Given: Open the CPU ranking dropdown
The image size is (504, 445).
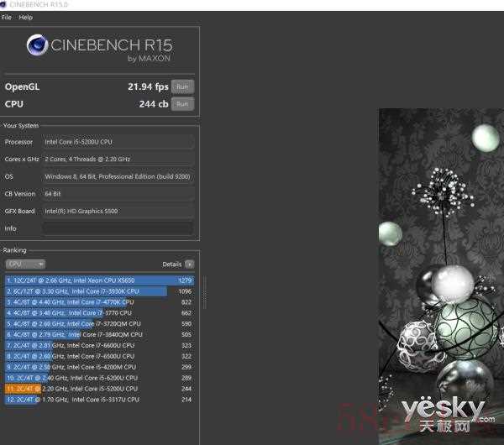Looking at the screenshot, I should 25,264.
